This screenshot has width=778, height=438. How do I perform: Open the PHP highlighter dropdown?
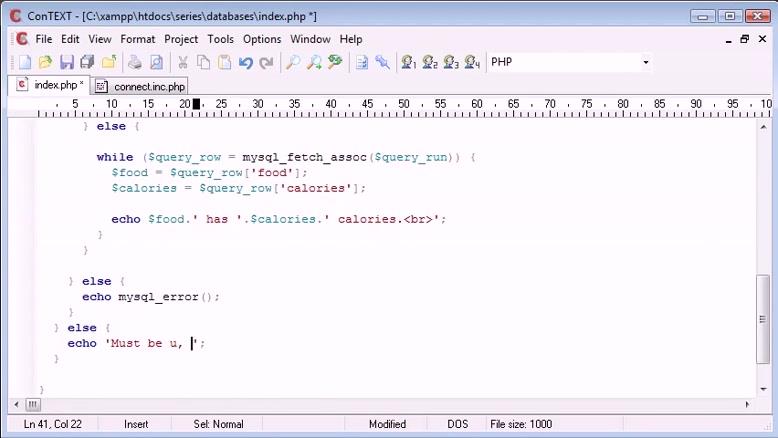pyautogui.click(x=646, y=62)
